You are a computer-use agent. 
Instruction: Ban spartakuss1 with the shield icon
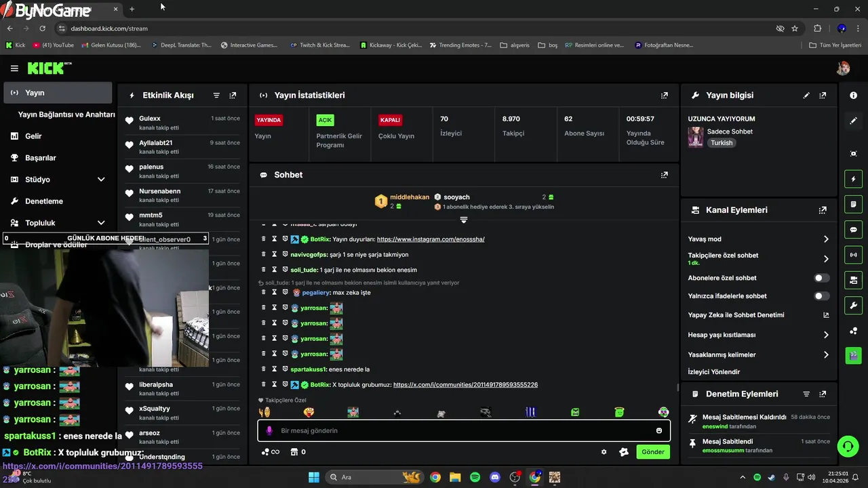285,369
